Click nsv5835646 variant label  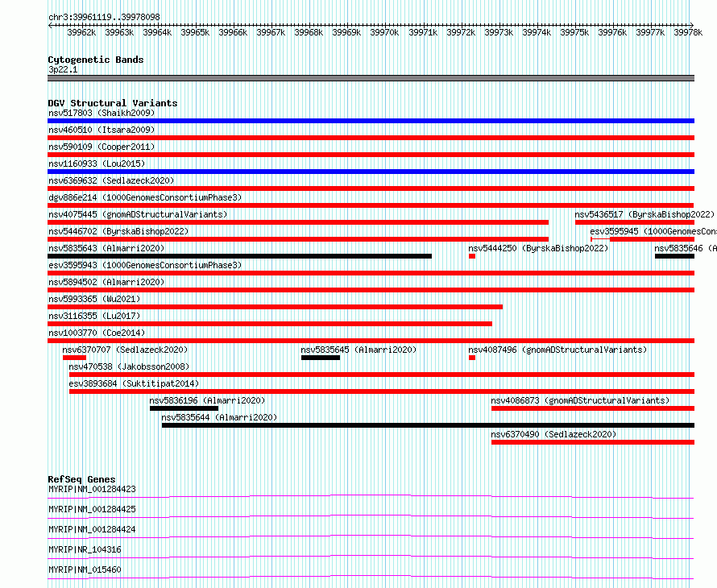(686, 248)
